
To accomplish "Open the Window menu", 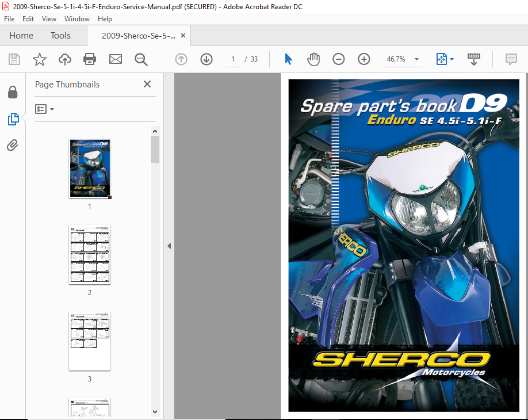I will coord(76,19).
